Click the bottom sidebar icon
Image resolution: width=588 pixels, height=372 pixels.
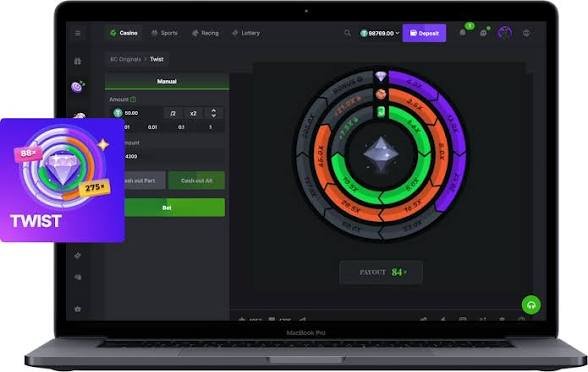pyautogui.click(x=78, y=309)
